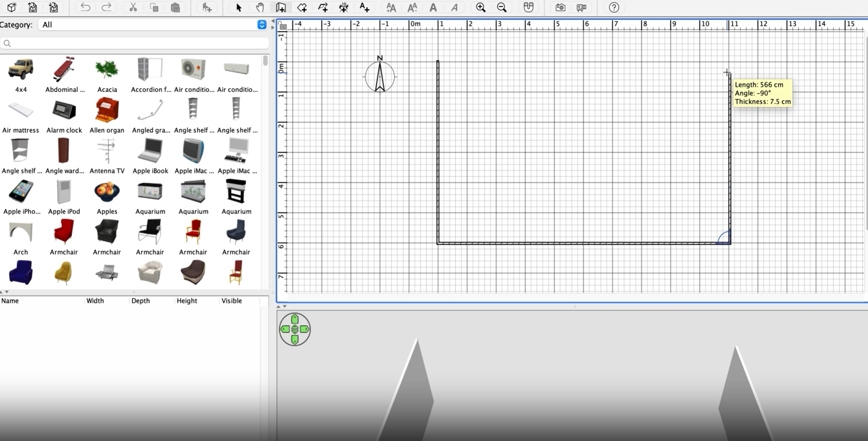Click the New home toolbar icon
This screenshot has width=868, height=441.
point(12,7)
